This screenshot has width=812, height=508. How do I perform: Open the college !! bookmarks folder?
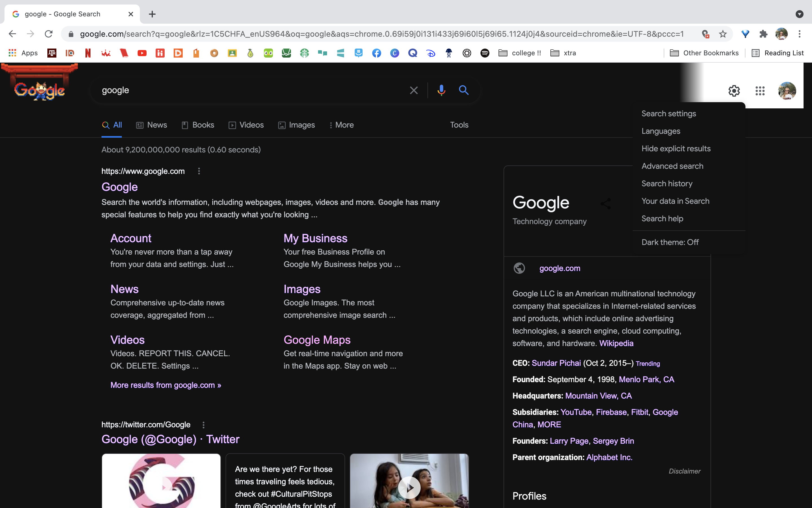coord(519,53)
